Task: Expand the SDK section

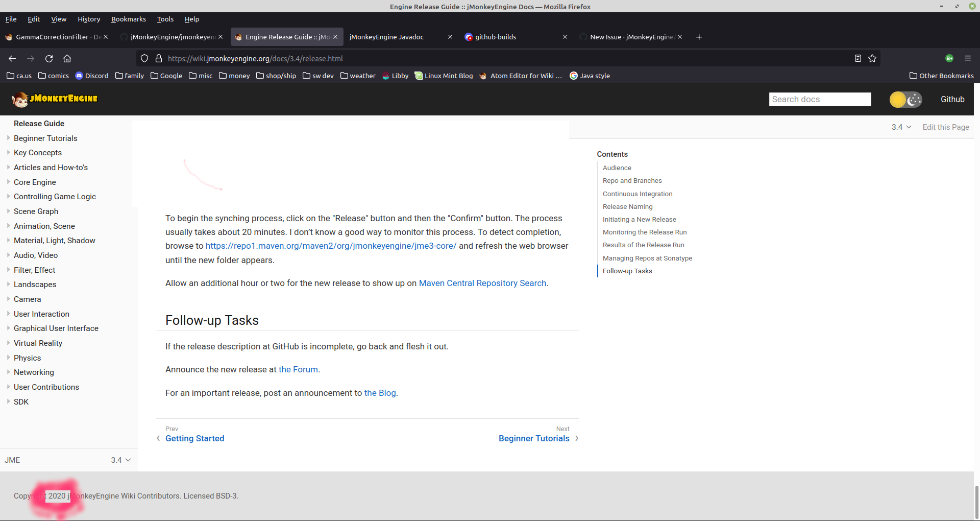Action: [x=9, y=401]
